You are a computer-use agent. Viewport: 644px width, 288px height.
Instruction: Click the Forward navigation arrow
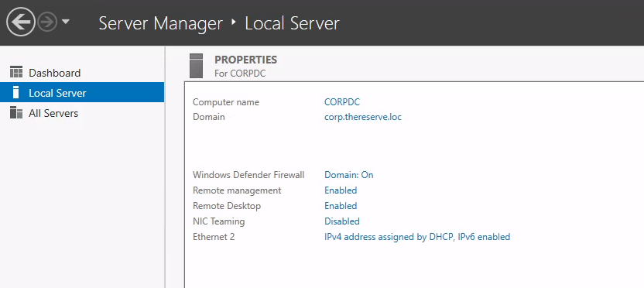(47, 22)
